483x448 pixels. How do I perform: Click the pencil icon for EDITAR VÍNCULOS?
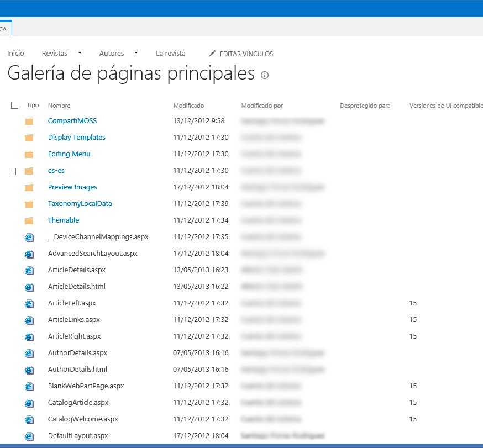[x=213, y=54]
